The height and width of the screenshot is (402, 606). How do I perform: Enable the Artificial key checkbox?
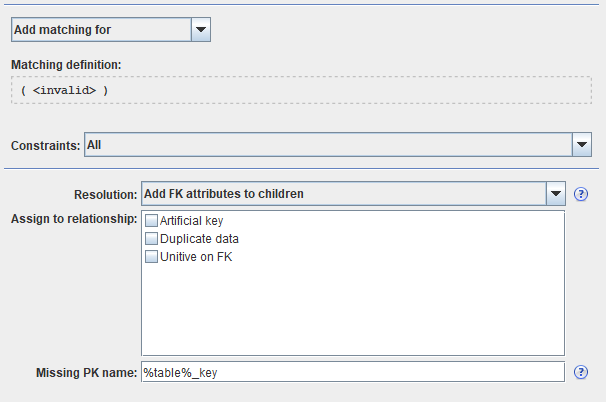click(151, 220)
